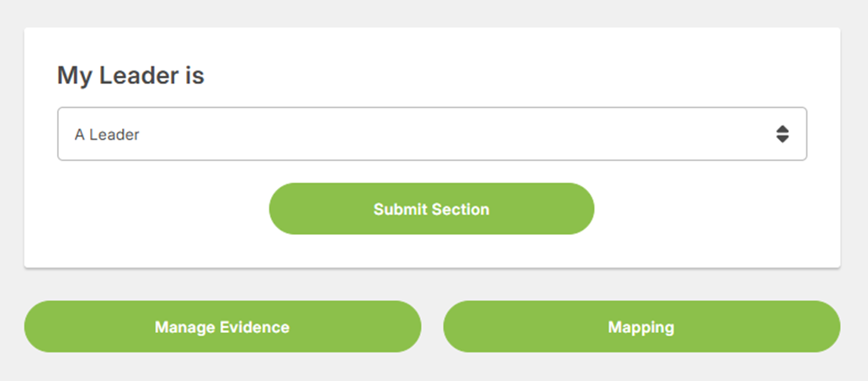The image size is (868, 381).
Task: Select the Manage Evidence green pill button
Action: coord(222,326)
